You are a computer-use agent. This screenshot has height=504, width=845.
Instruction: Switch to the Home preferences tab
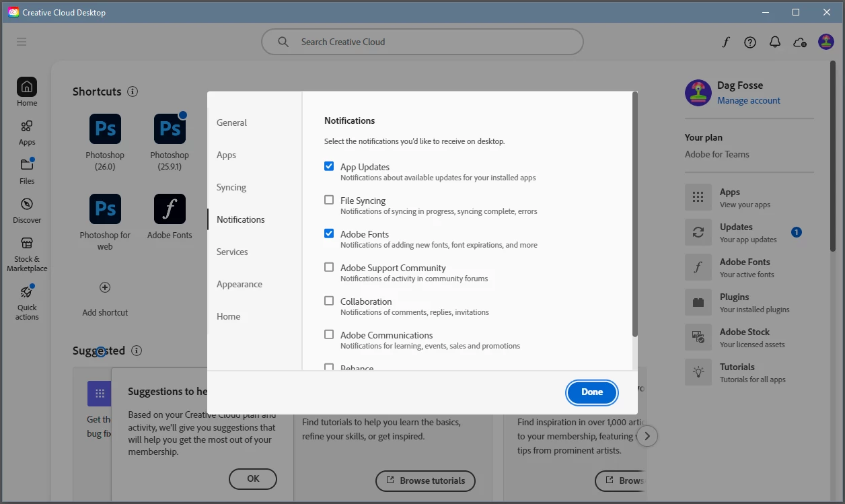(228, 316)
